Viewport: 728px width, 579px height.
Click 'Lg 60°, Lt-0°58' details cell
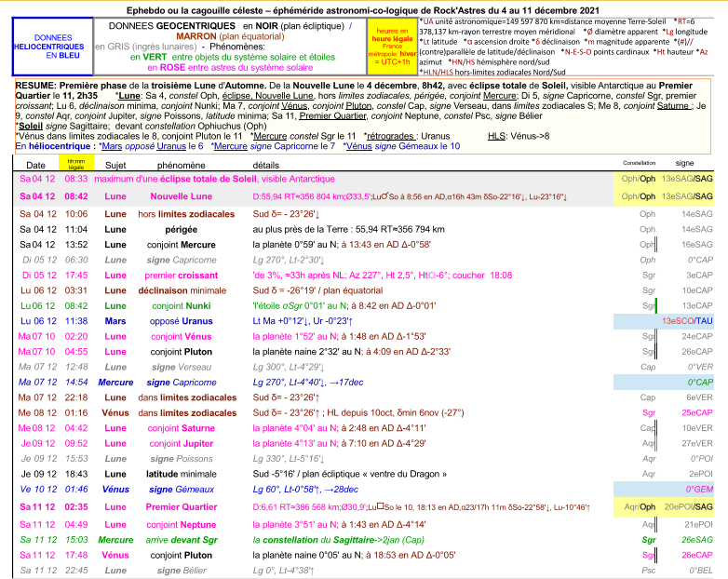click(305, 490)
